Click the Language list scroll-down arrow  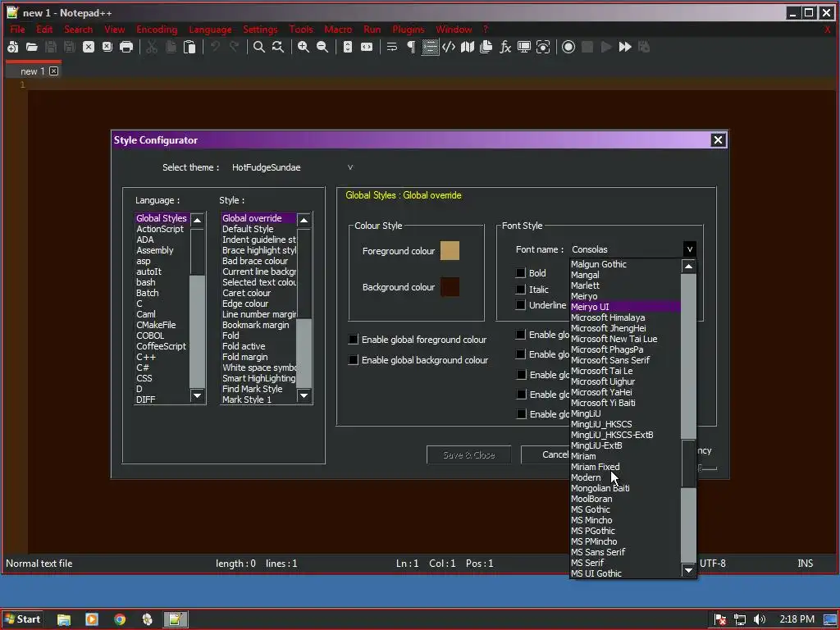[197, 395]
